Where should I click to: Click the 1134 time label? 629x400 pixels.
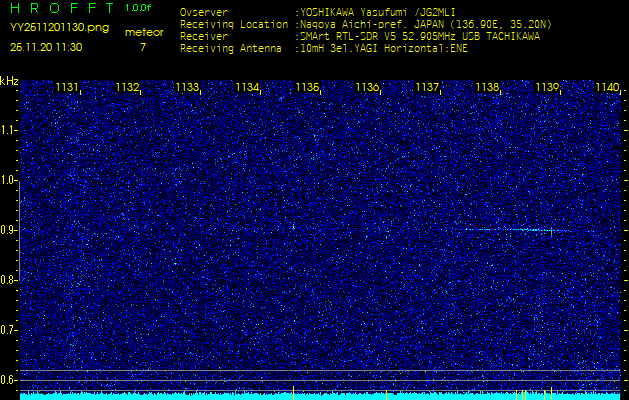point(248,87)
